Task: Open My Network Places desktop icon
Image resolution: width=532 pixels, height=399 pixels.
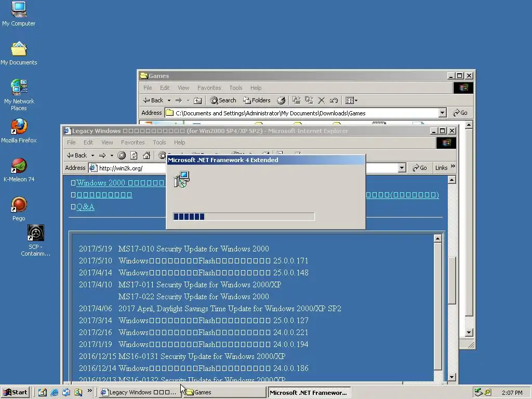Action: [x=19, y=95]
